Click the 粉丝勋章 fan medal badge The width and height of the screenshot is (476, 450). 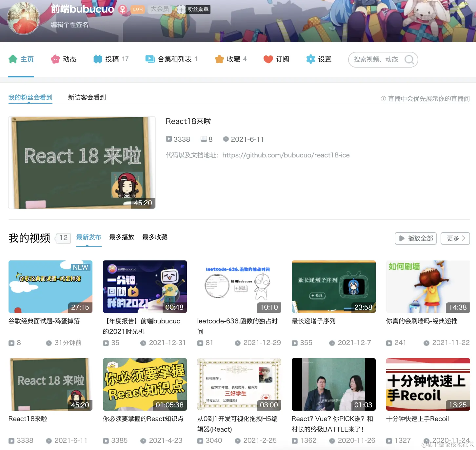[194, 9]
